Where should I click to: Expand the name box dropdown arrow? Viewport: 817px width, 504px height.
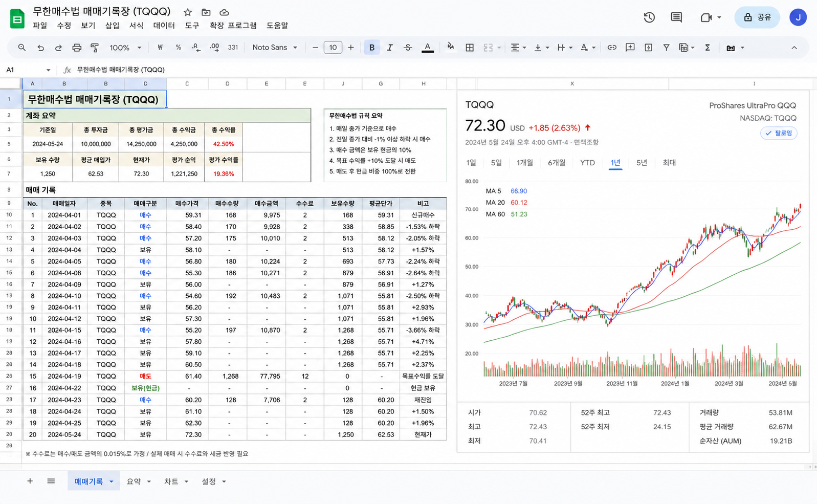coord(48,70)
